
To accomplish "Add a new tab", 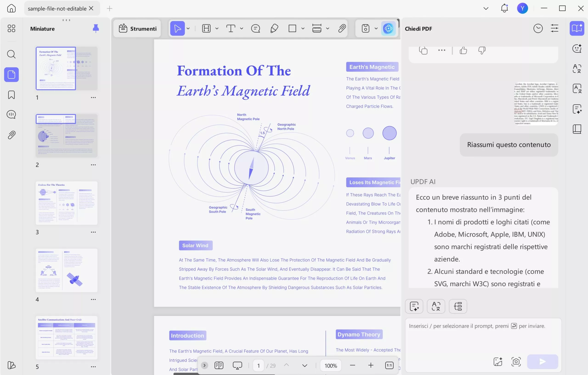I will (x=110, y=9).
